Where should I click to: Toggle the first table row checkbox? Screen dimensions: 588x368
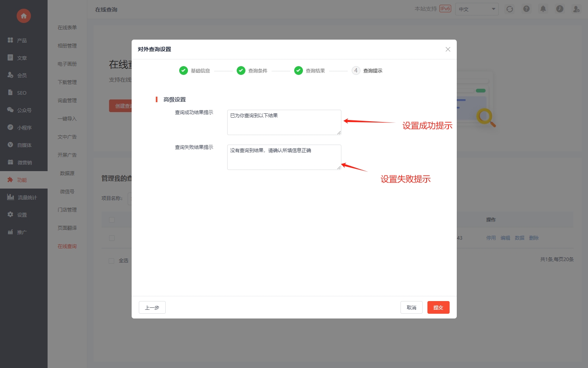112,238
